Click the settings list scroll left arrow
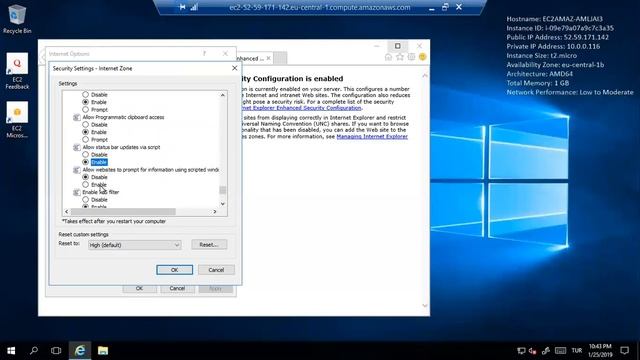 coord(67,211)
